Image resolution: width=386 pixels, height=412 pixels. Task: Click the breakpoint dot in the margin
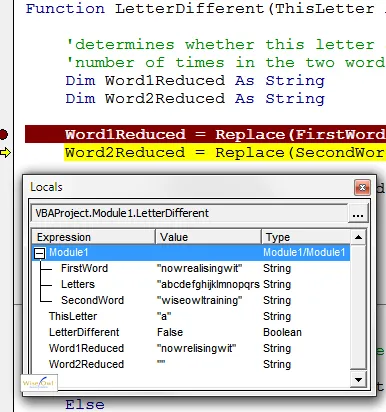tap(3, 134)
